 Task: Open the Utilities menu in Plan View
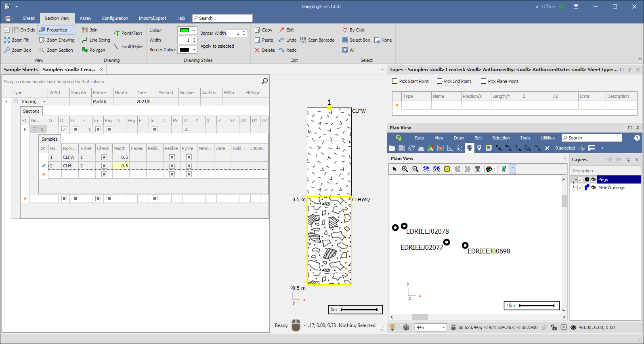548,138
